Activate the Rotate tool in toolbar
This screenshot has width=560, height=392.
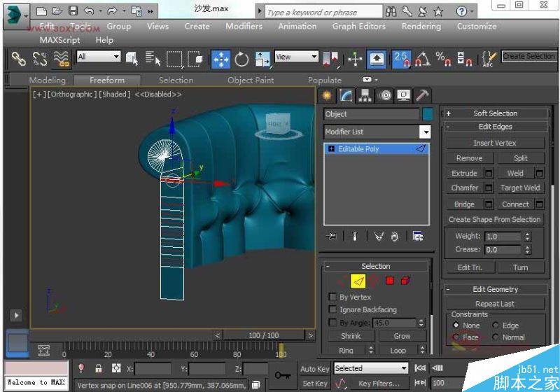242,59
